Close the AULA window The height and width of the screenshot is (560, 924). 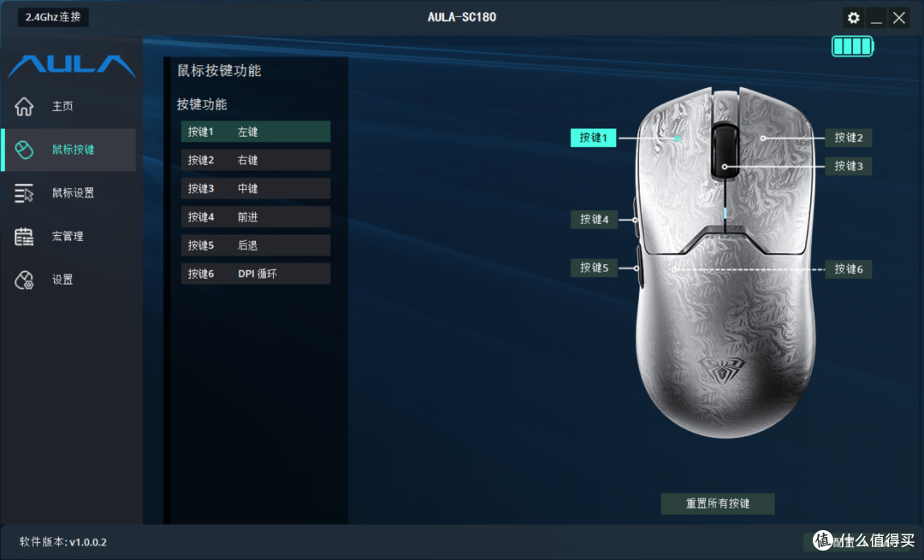(899, 18)
